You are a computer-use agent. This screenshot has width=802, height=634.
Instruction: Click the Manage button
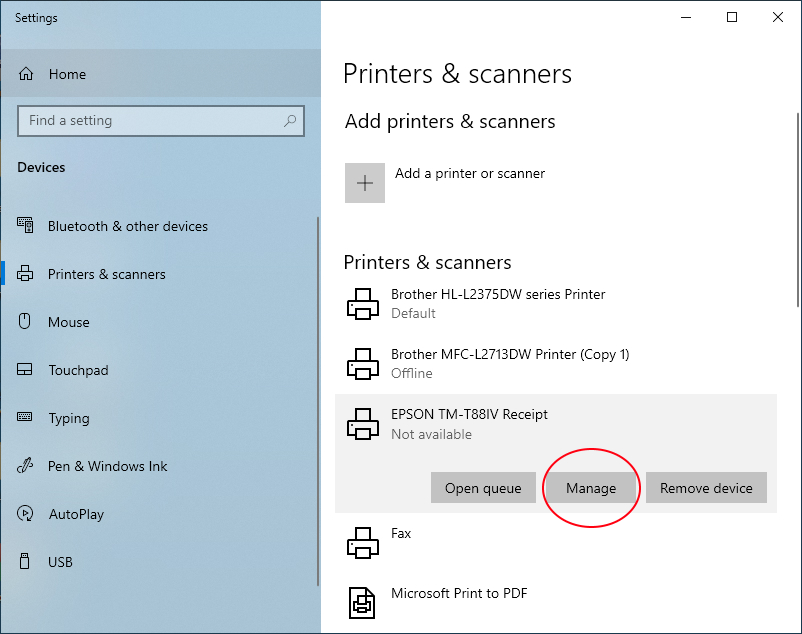point(591,488)
